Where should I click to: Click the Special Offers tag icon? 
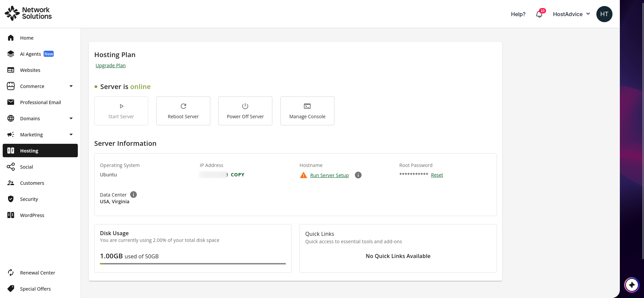point(11,289)
